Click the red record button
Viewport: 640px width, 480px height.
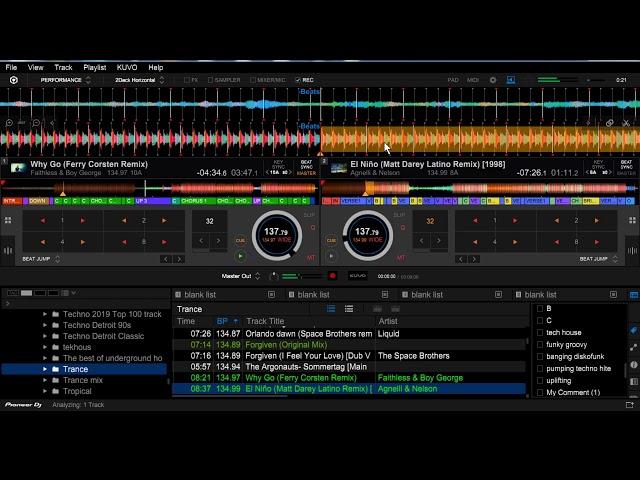332,276
